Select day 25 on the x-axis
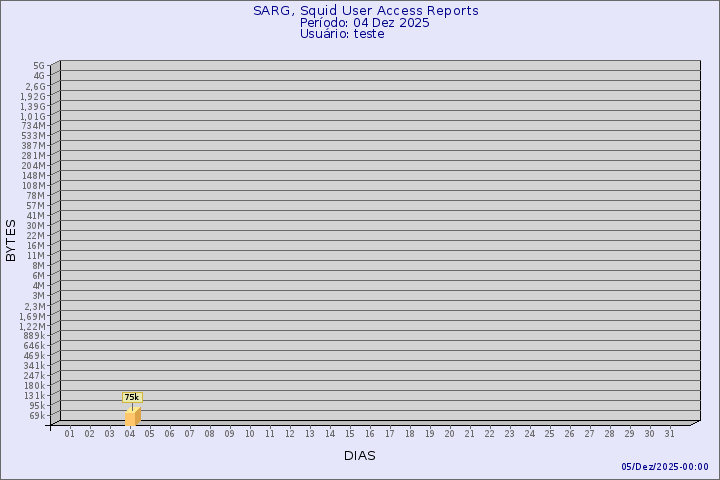Screen dimensions: 720x480 (x=550, y=433)
